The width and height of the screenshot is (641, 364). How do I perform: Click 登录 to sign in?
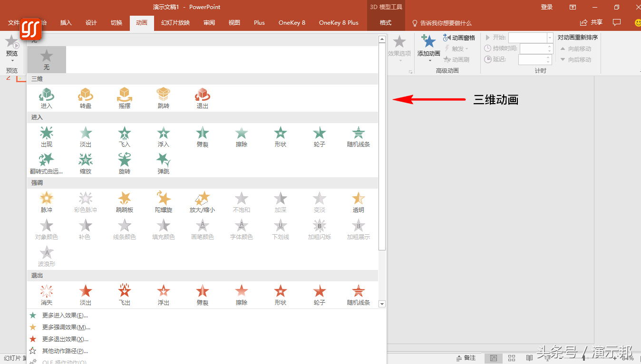(547, 7)
